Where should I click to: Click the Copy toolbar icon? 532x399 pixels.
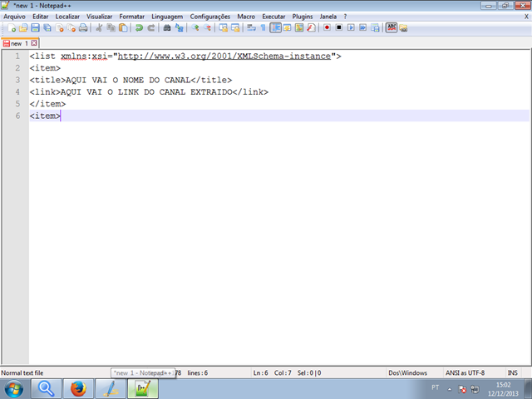pos(111,27)
